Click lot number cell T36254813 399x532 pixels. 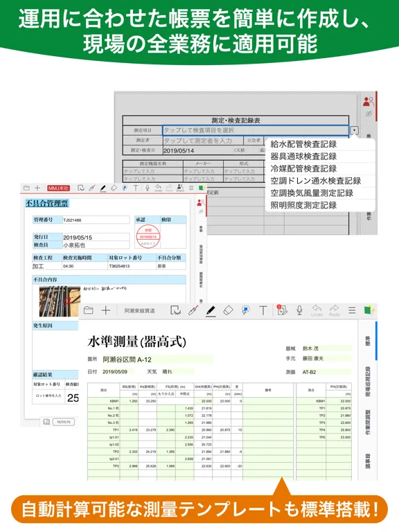tap(132, 266)
